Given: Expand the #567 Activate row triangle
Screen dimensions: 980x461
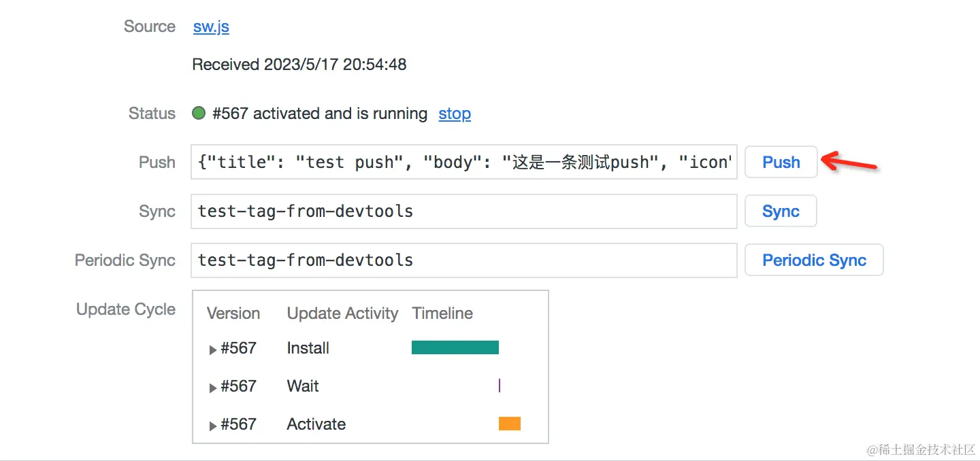Looking at the screenshot, I should pyautogui.click(x=213, y=426).
